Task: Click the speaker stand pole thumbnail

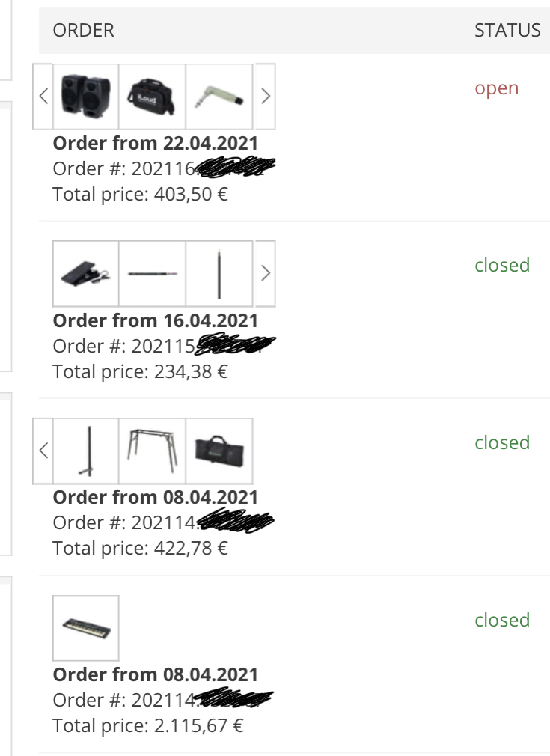Action: [x=85, y=451]
